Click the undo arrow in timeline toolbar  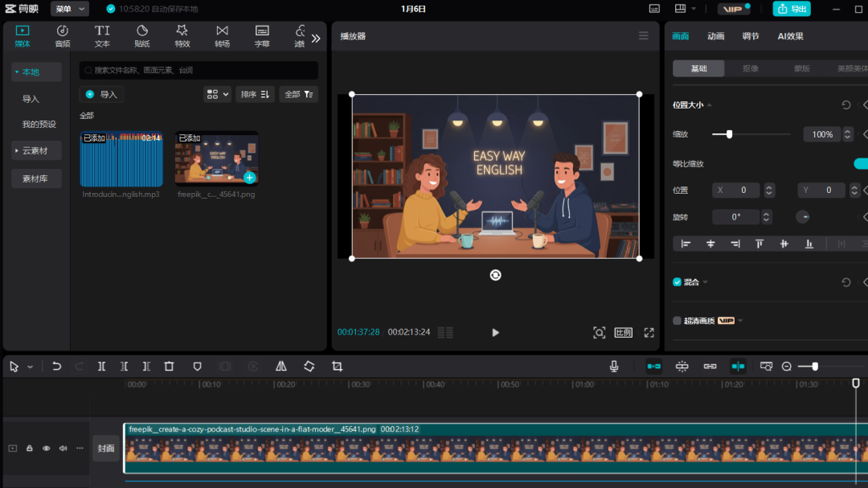(57, 367)
